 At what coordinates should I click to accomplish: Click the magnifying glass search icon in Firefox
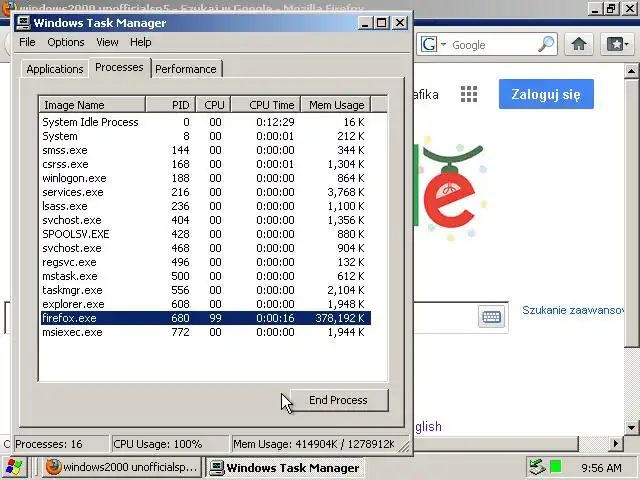pos(546,44)
